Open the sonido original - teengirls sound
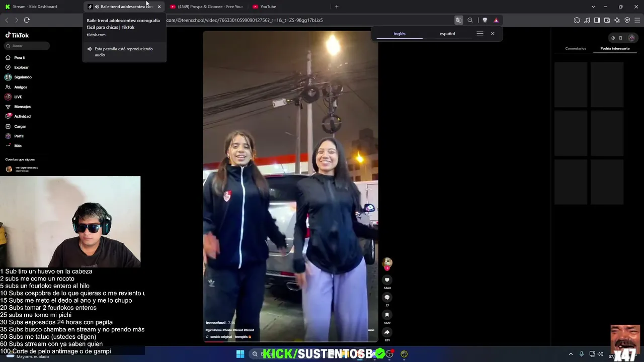 coord(228,337)
